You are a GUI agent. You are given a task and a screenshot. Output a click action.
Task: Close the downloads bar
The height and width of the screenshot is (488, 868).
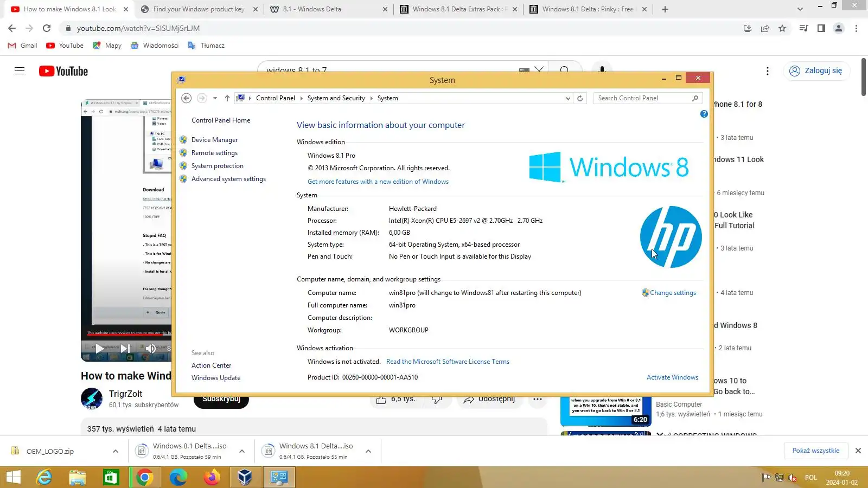pos(858,451)
